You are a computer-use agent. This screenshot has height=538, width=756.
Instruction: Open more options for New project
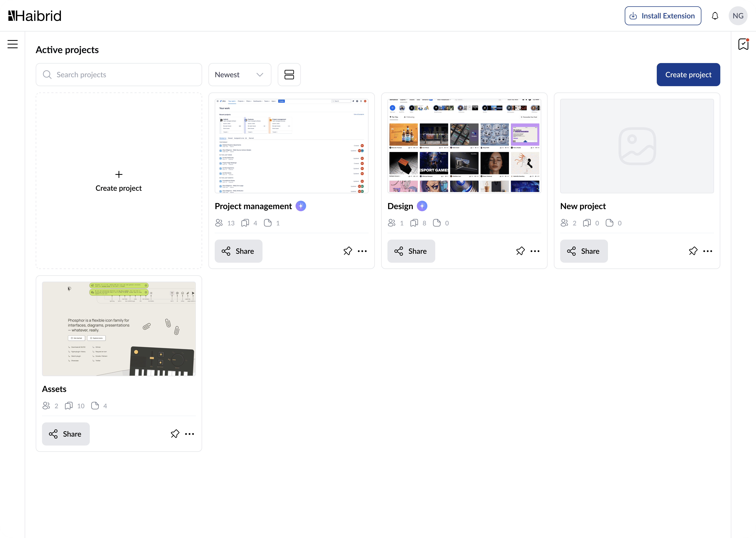tap(708, 251)
